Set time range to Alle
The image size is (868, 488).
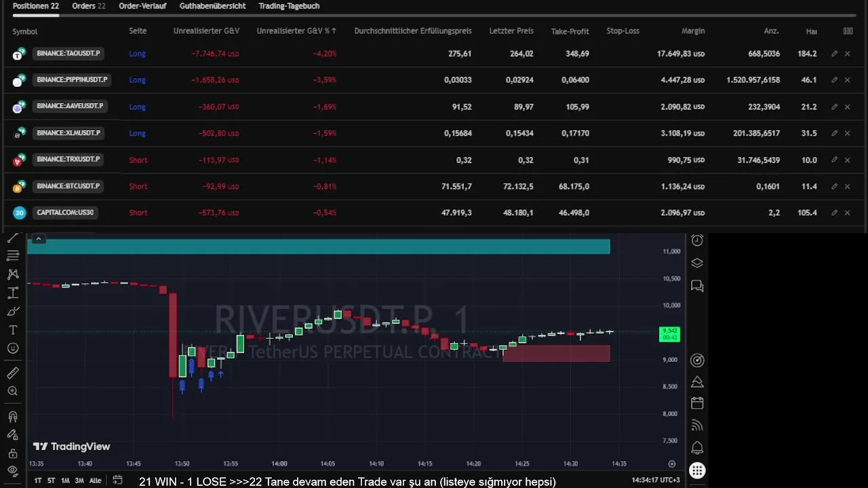pos(95,481)
